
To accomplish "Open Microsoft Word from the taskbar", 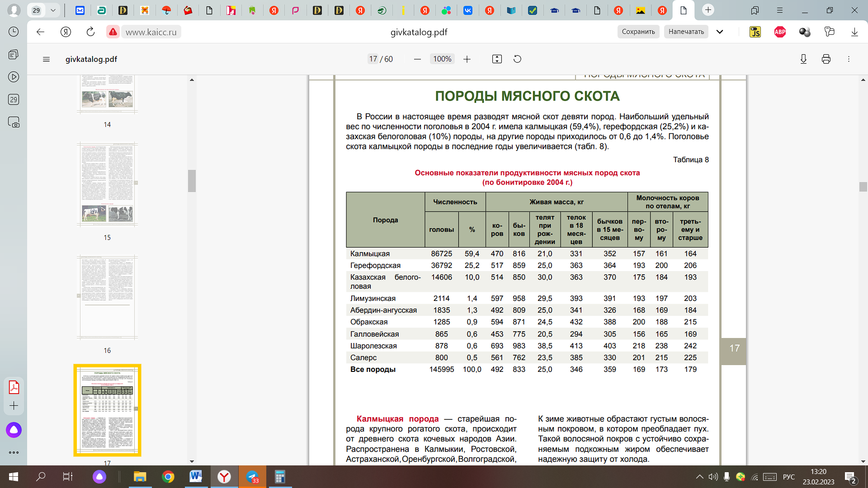I will 196,477.
